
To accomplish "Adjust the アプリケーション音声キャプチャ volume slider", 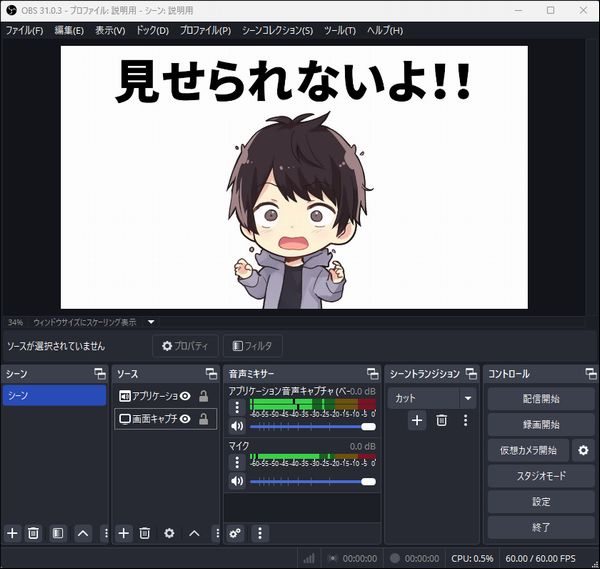I will (313, 426).
